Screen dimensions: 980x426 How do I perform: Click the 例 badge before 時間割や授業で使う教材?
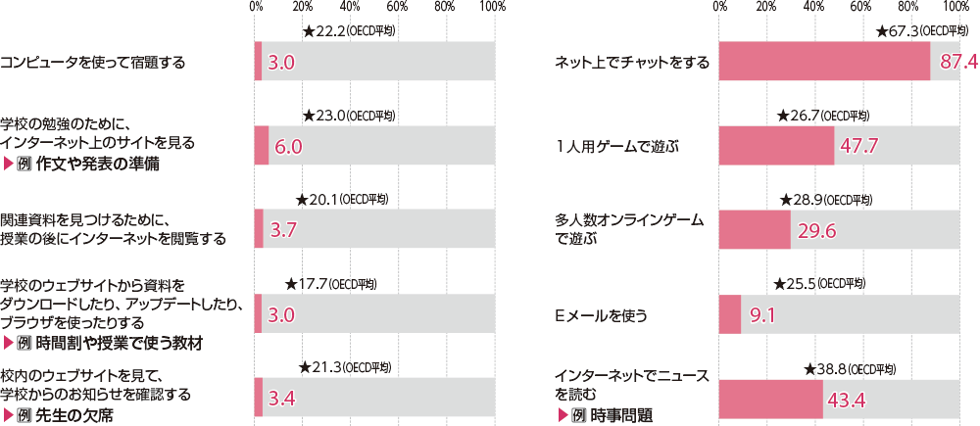coord(26,343)
